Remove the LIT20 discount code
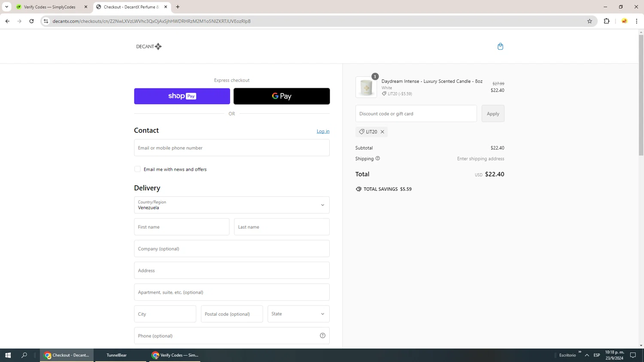Screen dimensions: 644x362 (x=382, y=132)
